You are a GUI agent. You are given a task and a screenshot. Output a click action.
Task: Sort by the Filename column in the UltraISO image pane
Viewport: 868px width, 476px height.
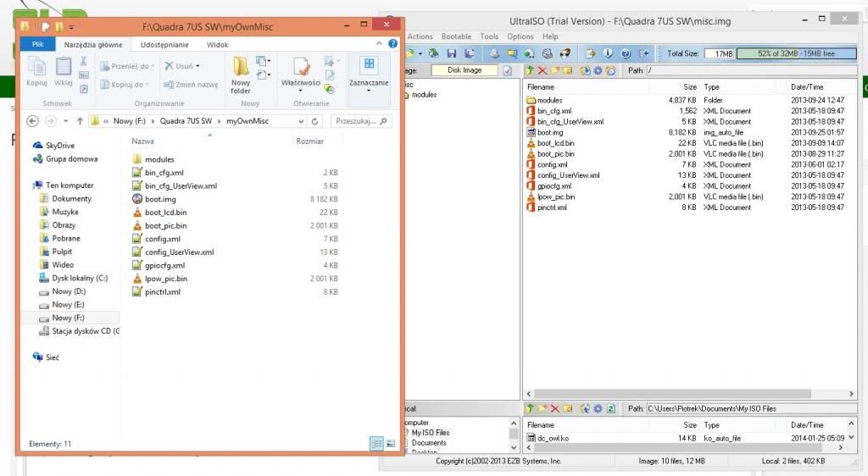click(x=540, y=86)
